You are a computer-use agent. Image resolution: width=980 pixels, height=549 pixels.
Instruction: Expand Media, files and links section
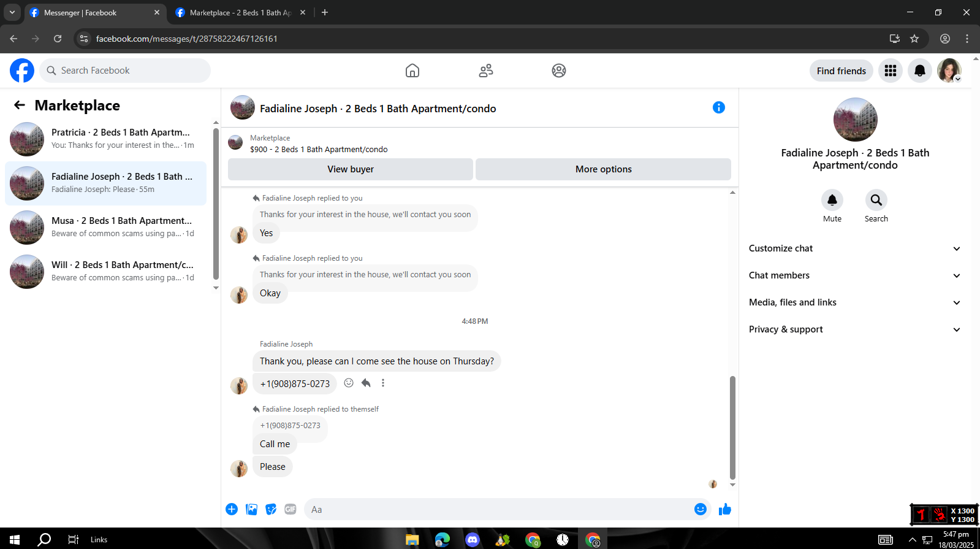(855, 302)
